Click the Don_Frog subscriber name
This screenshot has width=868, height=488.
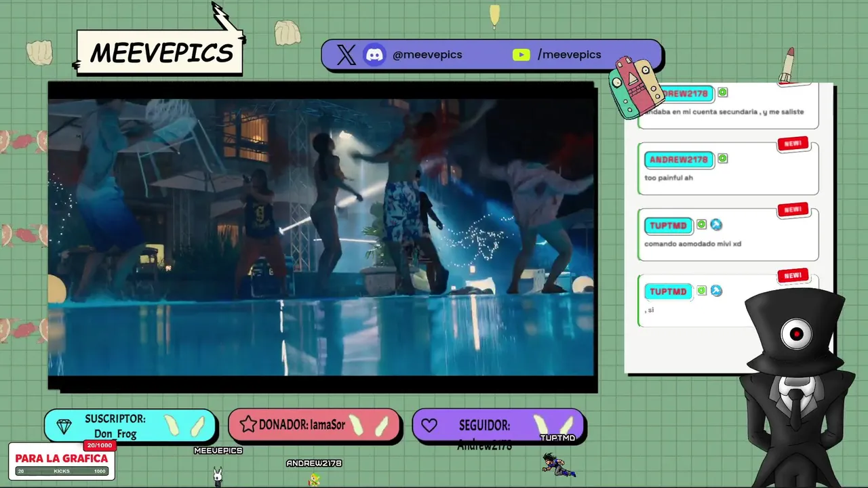(x=115, y=434)
